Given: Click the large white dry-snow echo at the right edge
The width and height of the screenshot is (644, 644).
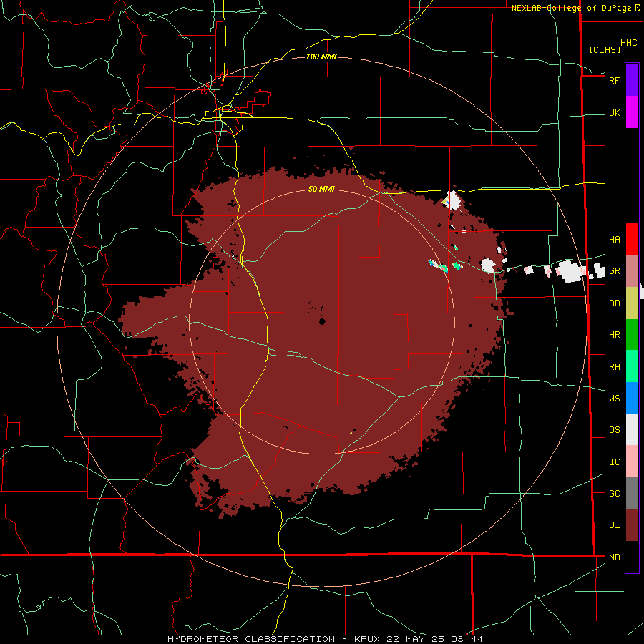Looking at the screenshot, I should pyautogui.click(x=571, y=271).
